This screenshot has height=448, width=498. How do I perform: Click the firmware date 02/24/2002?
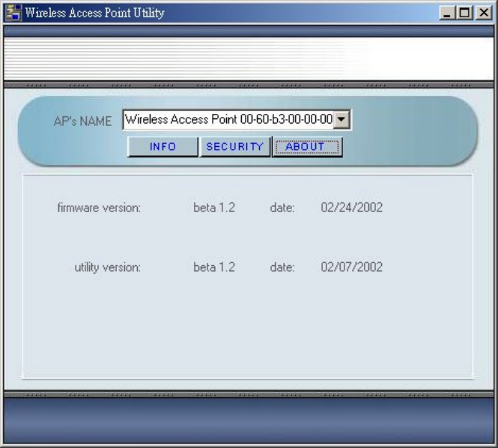point(351,208)
